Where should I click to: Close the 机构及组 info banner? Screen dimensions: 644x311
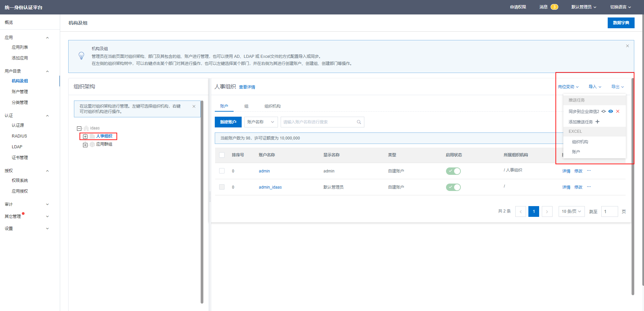627,46
